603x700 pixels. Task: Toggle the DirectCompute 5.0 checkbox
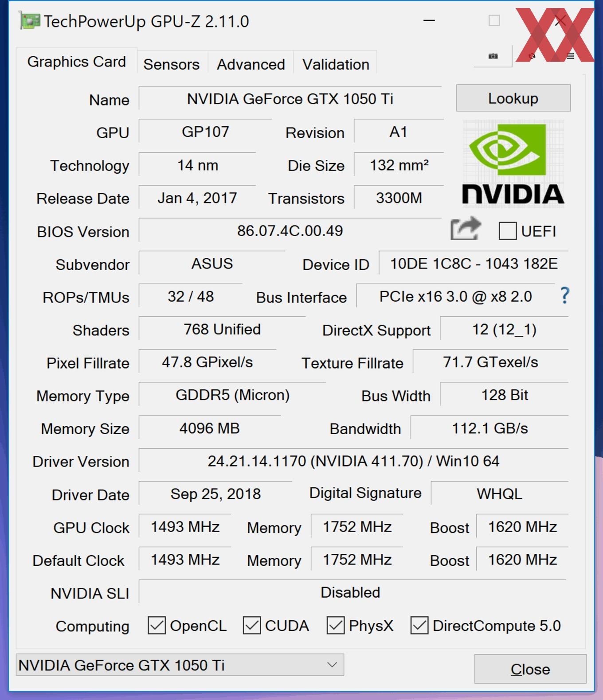[419, 625]
